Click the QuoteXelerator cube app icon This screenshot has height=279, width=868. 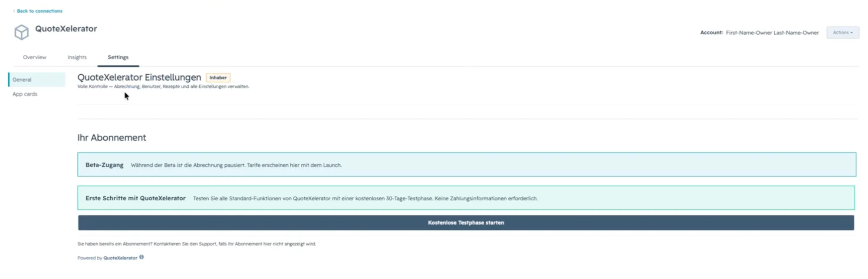[21, 32]
